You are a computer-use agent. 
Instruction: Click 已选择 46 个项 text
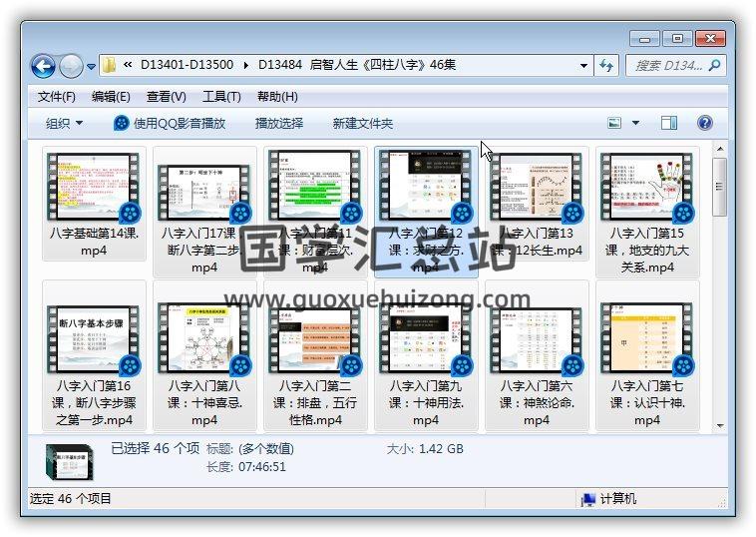155,448
